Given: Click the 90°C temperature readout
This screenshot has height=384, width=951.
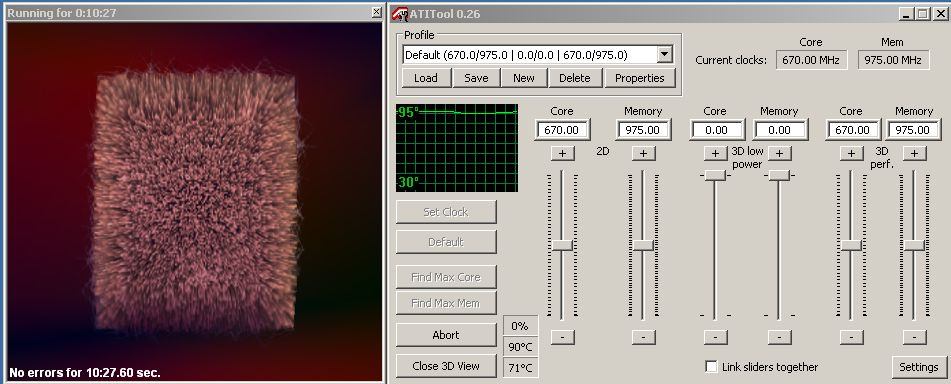Looking at the screenshot, I should pos(520,347).
